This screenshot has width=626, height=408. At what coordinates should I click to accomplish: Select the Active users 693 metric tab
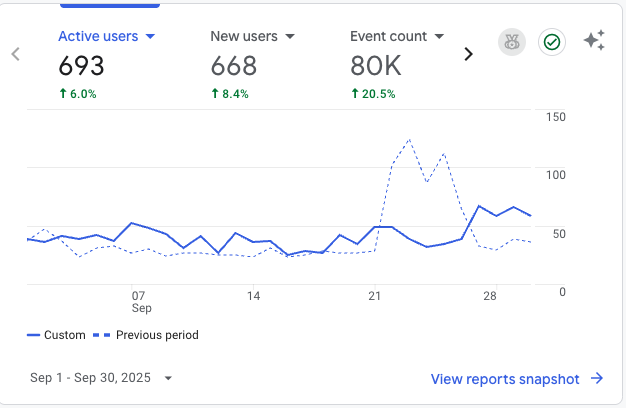click(82, 66)
